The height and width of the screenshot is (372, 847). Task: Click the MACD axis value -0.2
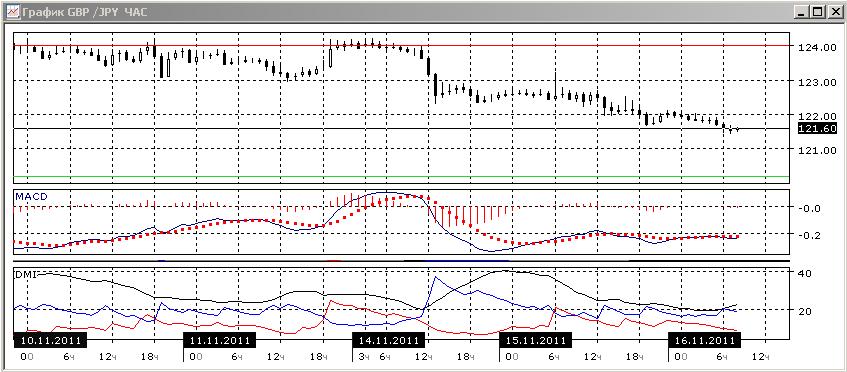tap(810, 235)
